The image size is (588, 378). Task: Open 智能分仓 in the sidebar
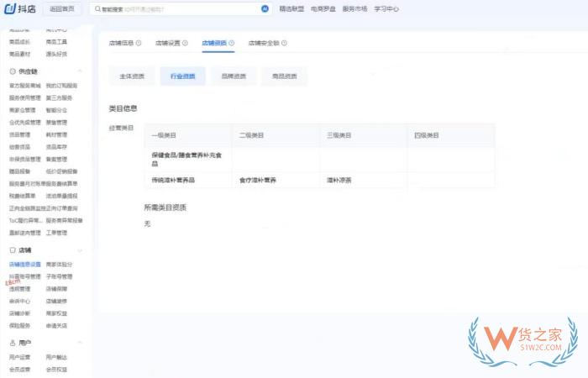[56, 110]
